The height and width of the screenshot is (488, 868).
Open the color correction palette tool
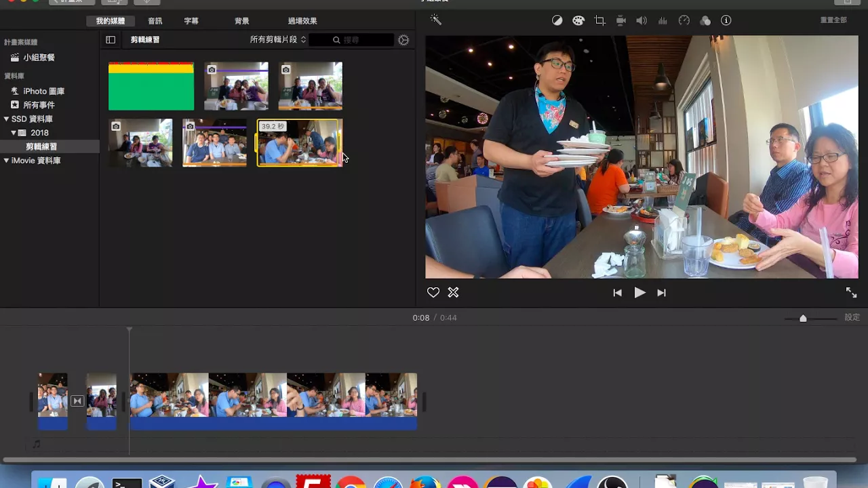pyautogui.click(x=578, y=20)
